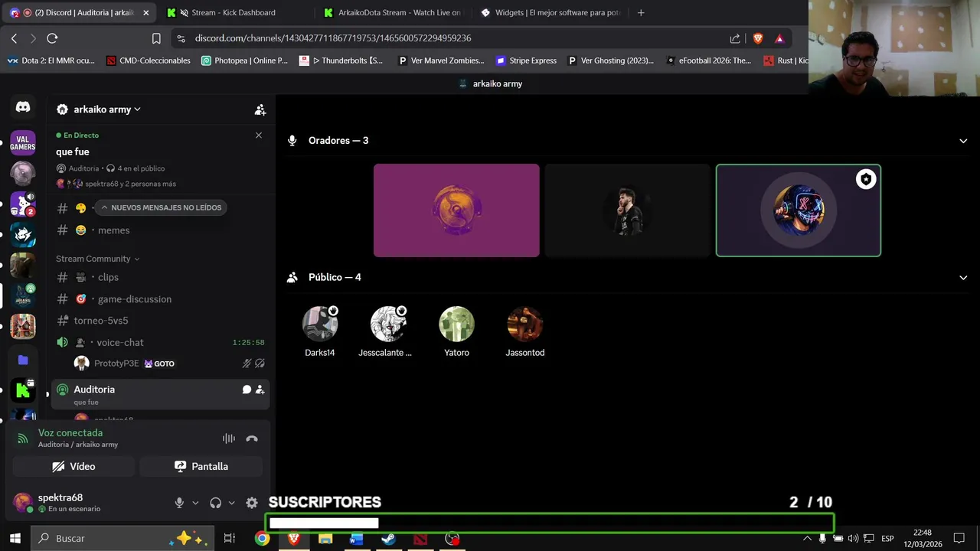This screenshot has width=980, height=551.
Task: Open Discord direct messages home icon
Action: 23,108
